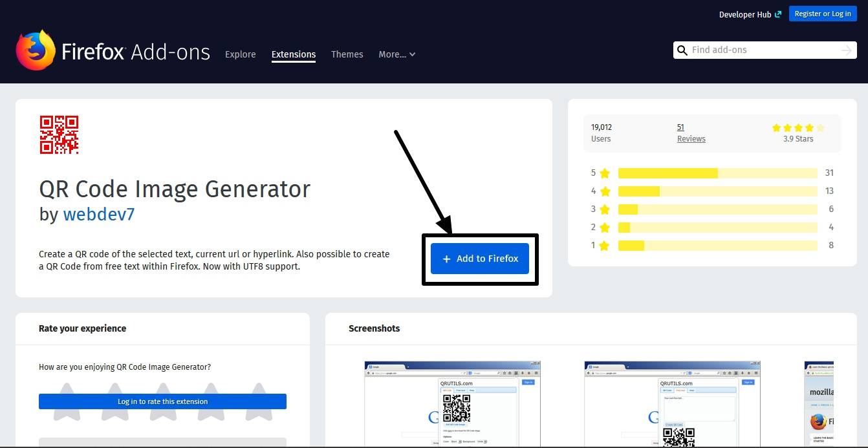Click the 13 four-star review count
868x448 pixels.
coord(829,191)
